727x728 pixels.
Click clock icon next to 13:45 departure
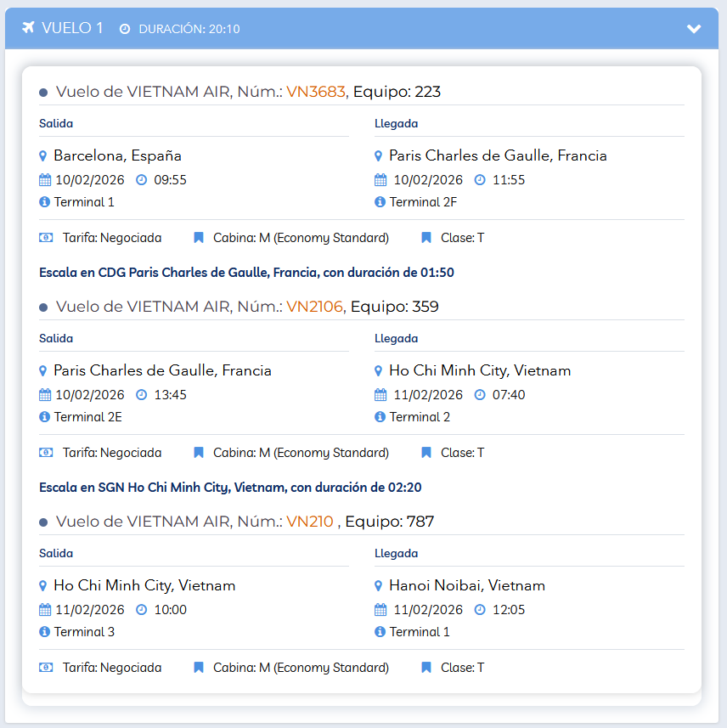tap(142, 395)
